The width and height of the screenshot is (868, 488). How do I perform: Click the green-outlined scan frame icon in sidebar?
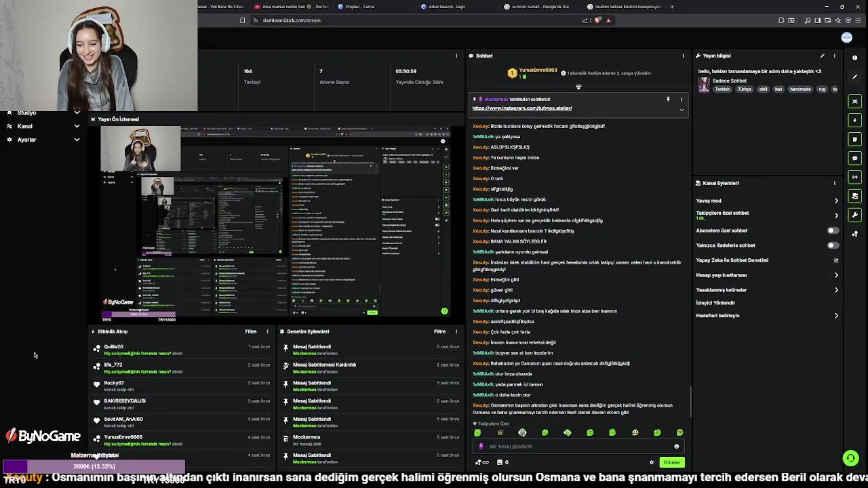pyautogui.click(x=854, y=101)
